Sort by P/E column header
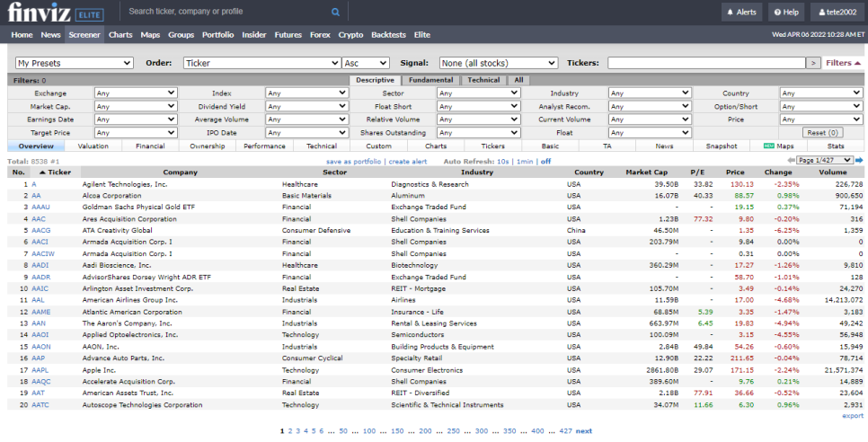 coord(697,172)
